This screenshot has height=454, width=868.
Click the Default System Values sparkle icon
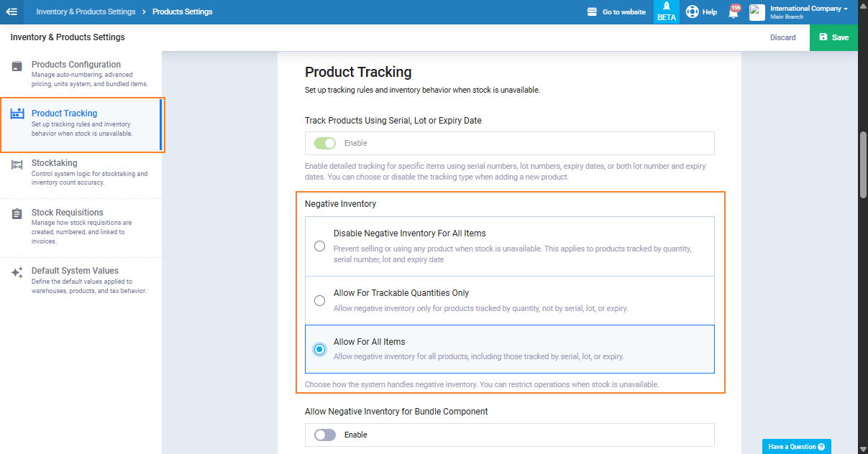coord(17,272)
